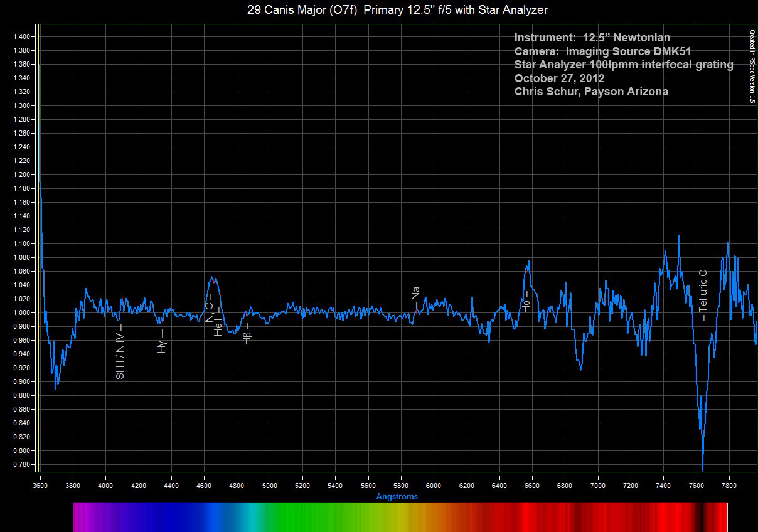Click the 1.000 value on y-axis
Screen dimensions: 758x532
(21, 312)
